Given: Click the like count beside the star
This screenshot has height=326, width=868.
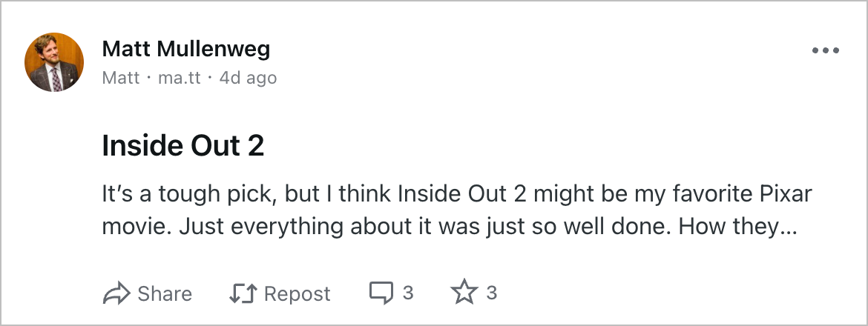Looking at the screenshot, I should (x=491, y=293).
